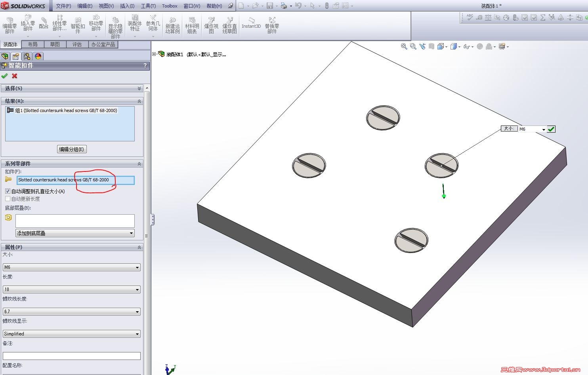The image size is (588, 375).
Task: Cancel Smart Fasteners with the red X
Action: click(x=15, y=76)
